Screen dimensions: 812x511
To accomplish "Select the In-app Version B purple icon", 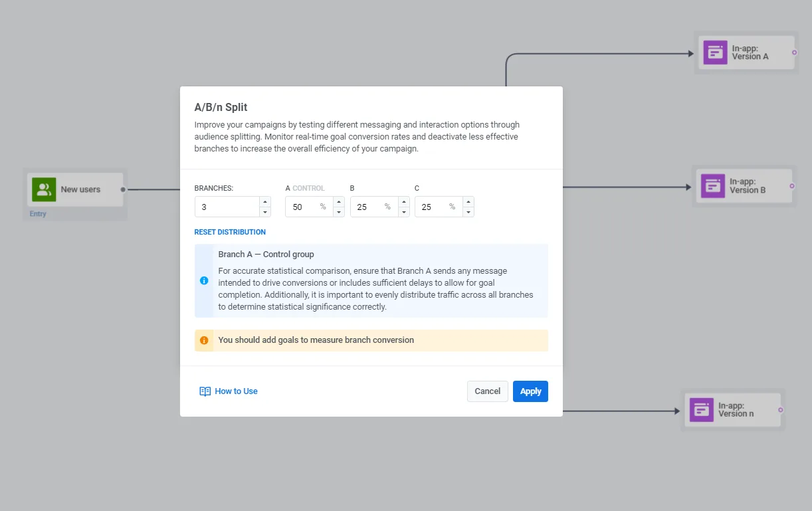I will point(712,186).
